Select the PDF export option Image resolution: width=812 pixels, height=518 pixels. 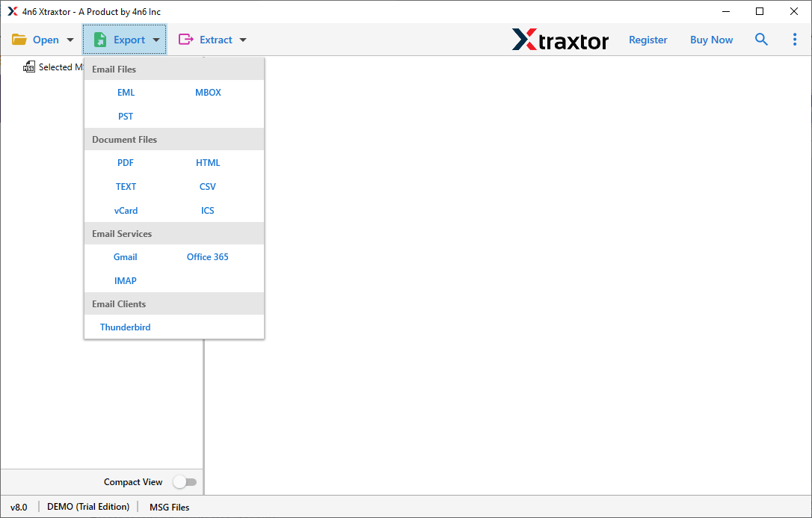(125, 162)
